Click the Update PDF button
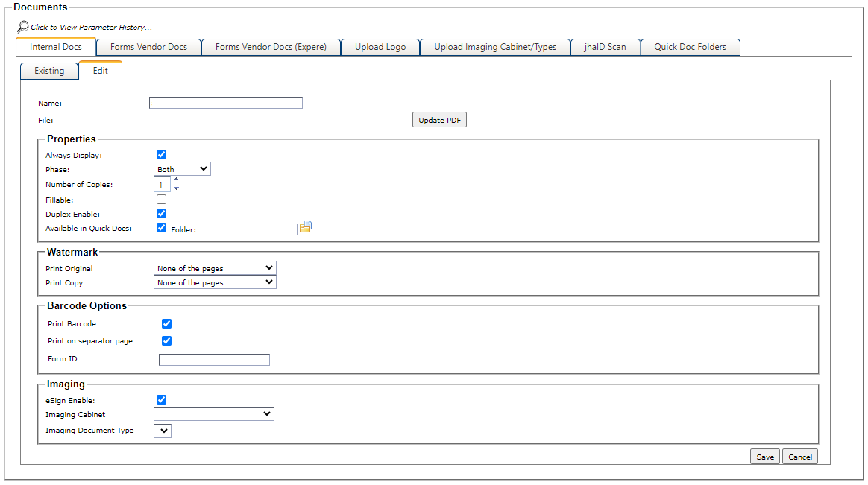This screenshot has height=485, width=868. tap(438, 119)
